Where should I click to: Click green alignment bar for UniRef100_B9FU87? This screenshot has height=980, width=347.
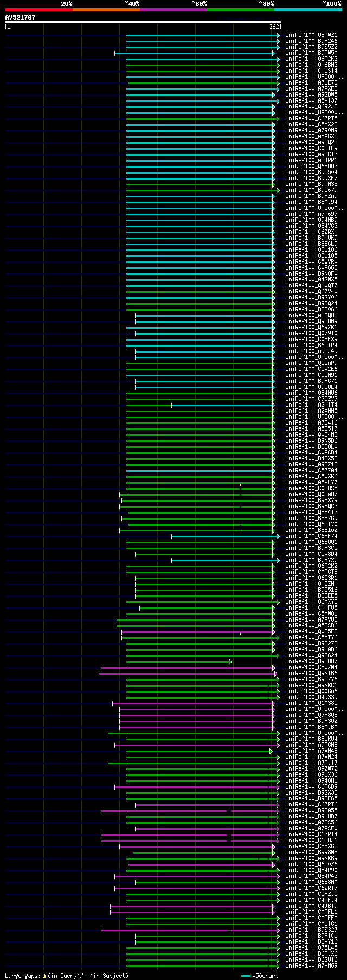pyautogui.click(x=179, y=662)
